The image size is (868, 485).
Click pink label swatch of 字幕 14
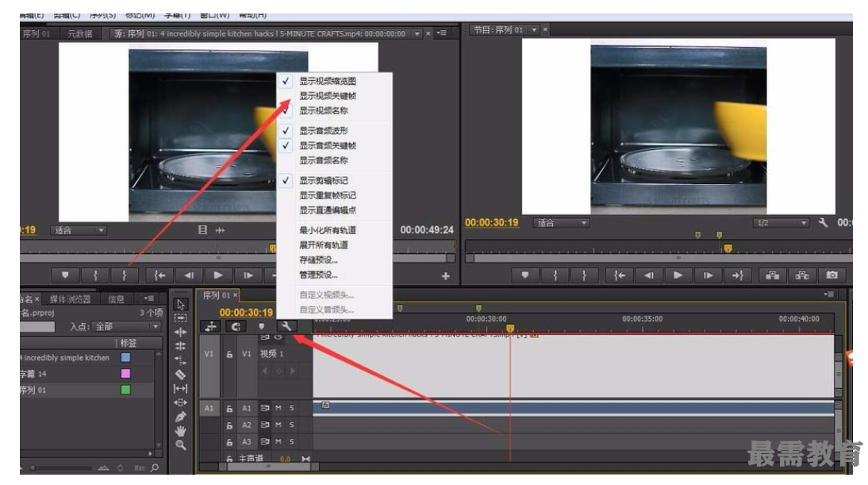(x=125, y=374)
